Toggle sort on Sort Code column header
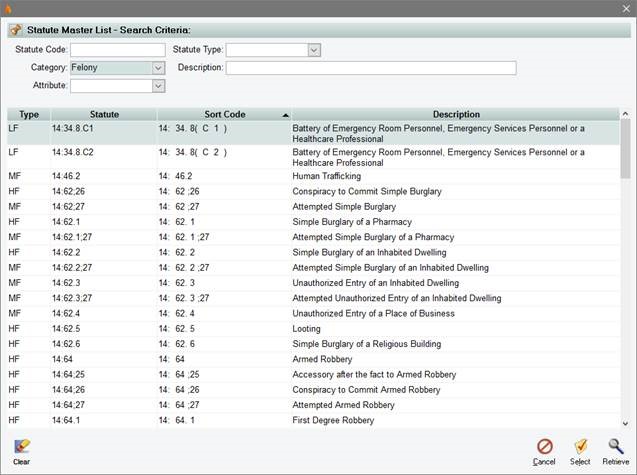This screenshot has width=637, height=475. pos(221,115)
